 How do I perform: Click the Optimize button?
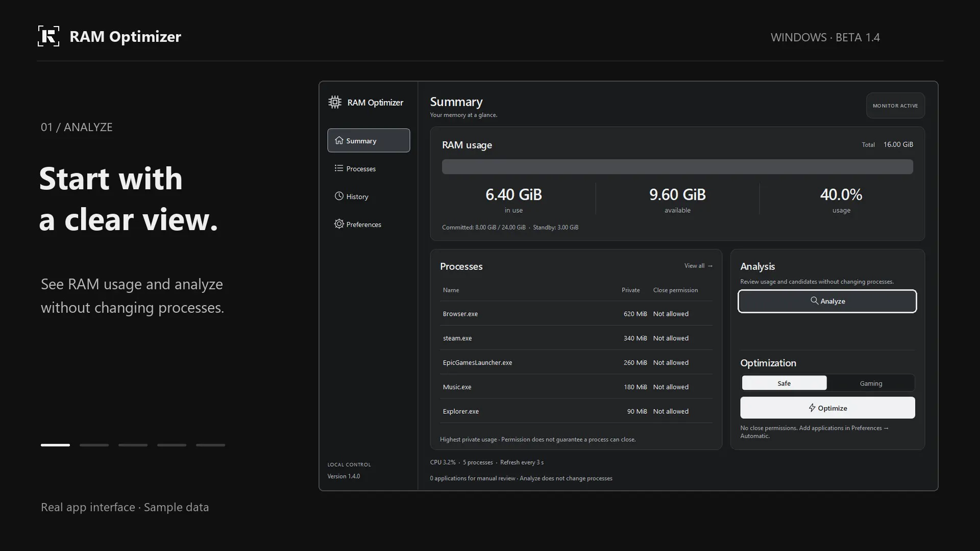click(827, 408)
